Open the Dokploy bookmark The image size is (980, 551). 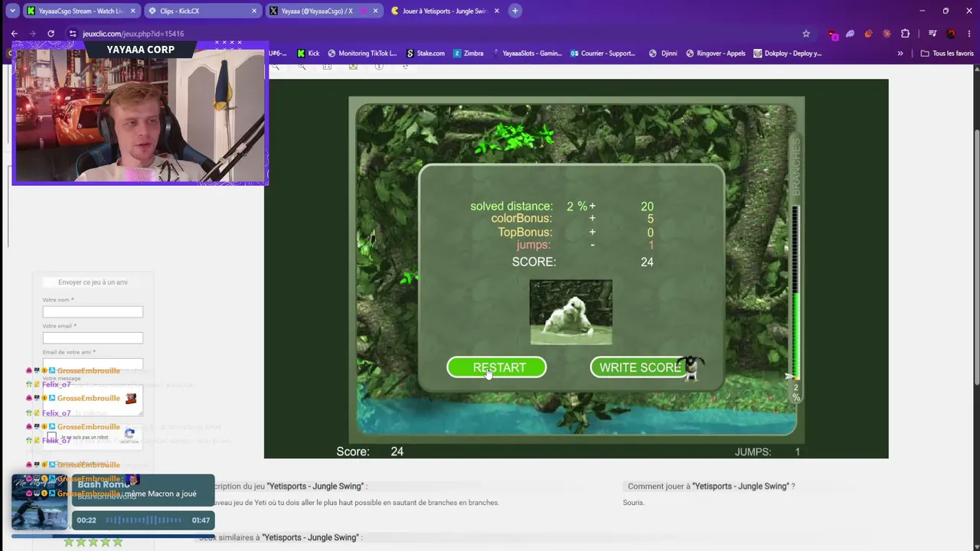coord(788,54)
